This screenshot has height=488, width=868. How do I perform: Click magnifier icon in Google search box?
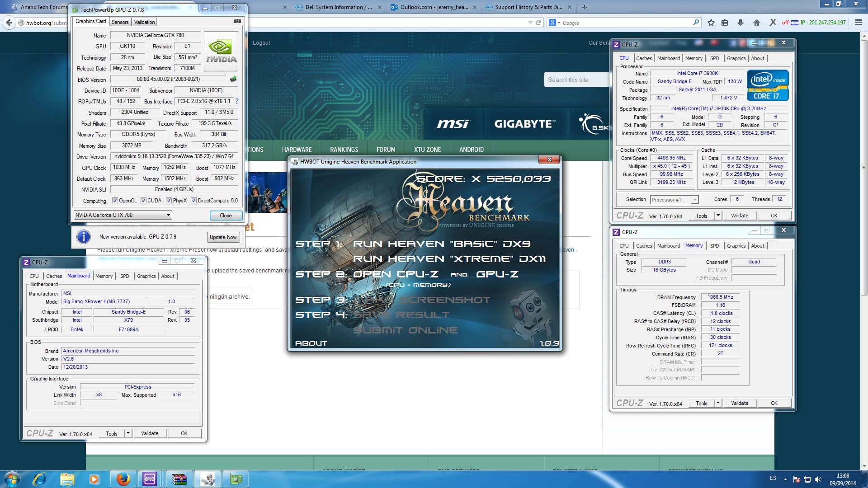click(x=696, y=22)
